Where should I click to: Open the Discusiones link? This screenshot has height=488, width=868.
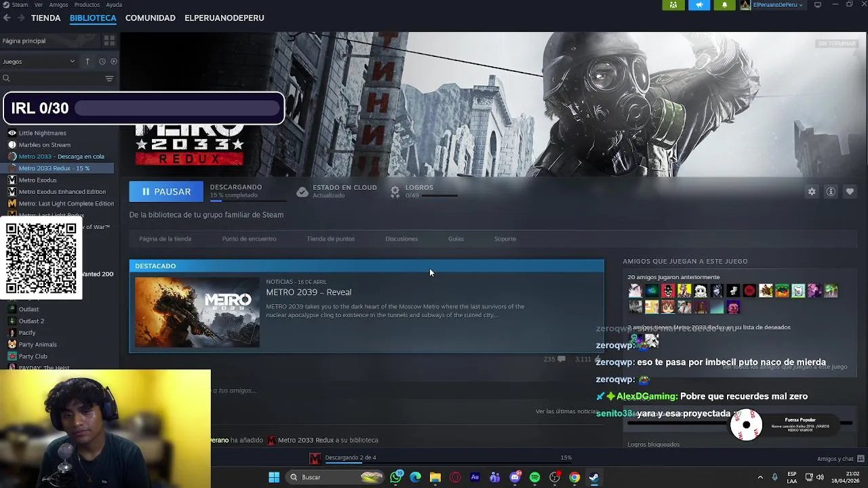(401, 239)
